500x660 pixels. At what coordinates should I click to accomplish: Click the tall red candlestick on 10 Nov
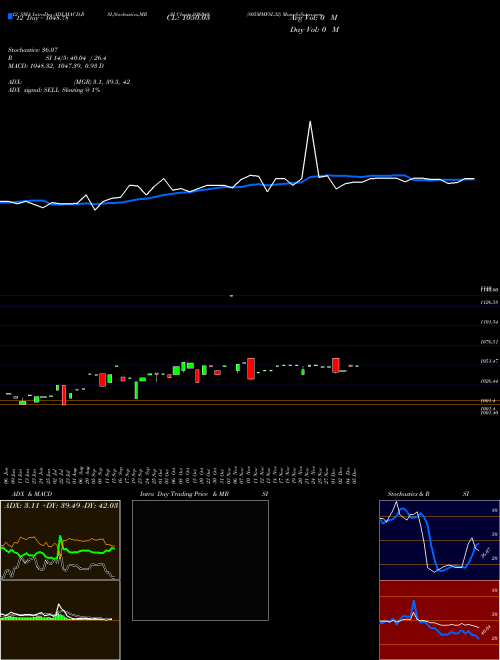click(x=251, y=369)
